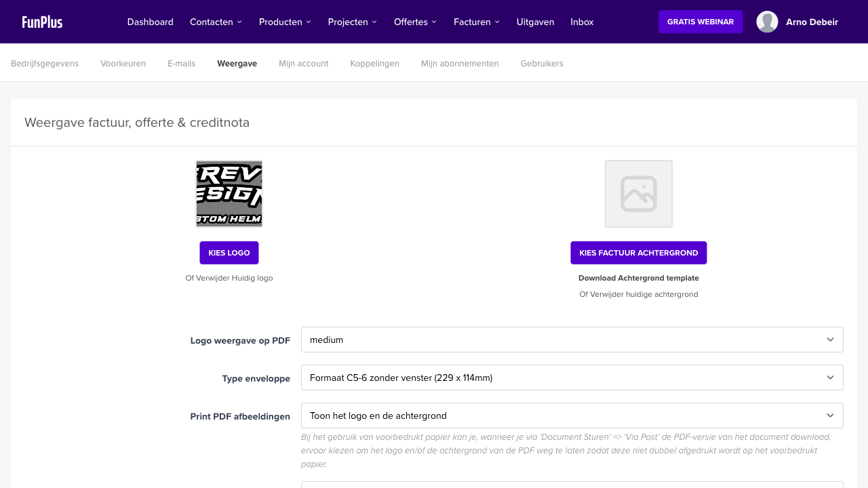Click the KIES LOGO button
The width and height of the screenshot is (868, 488).
229,252
